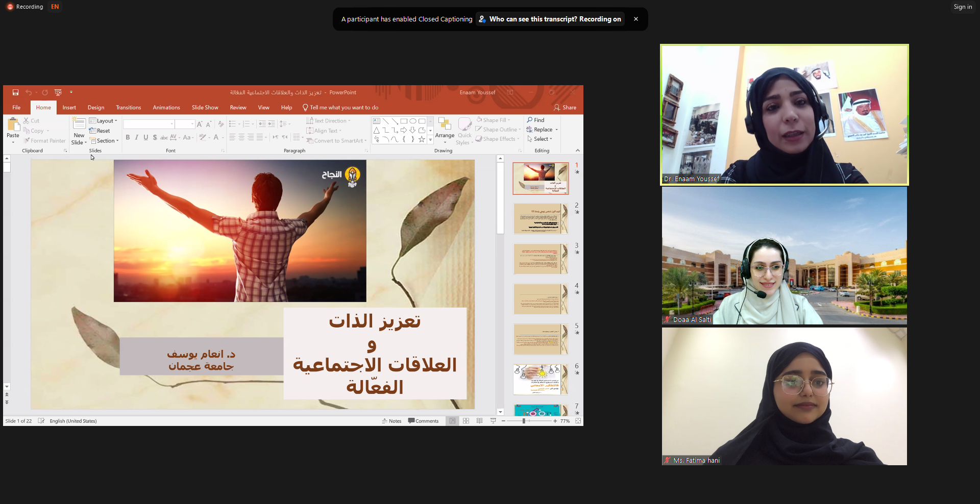Open Slide Sorter view in status bar

(466, 421)
